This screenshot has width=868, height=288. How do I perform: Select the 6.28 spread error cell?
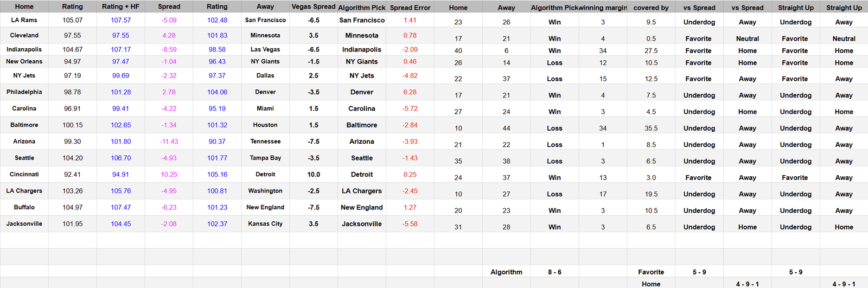point(410,92)
